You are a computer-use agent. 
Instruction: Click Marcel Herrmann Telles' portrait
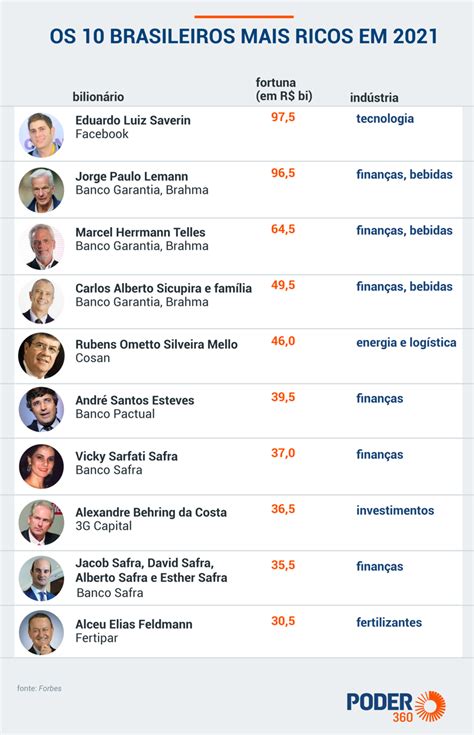click(x=41, y=247)
